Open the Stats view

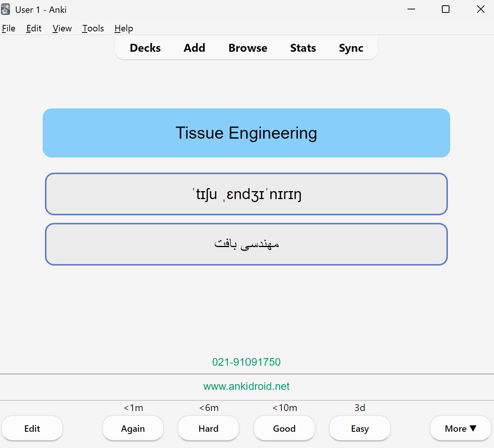(303, 48)
